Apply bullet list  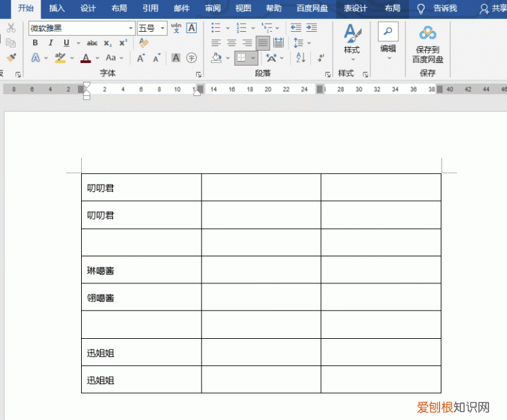[216, 28]
